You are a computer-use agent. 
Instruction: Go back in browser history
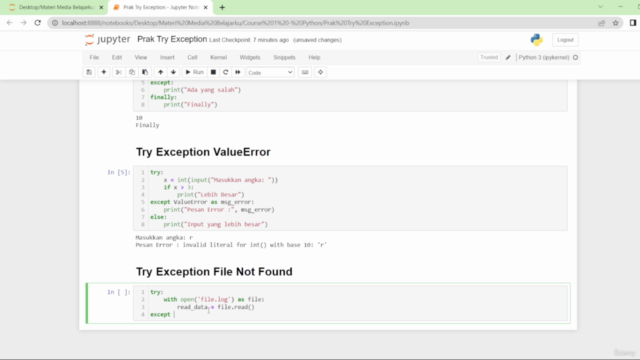pyautogui.click(x=9, y=23)
